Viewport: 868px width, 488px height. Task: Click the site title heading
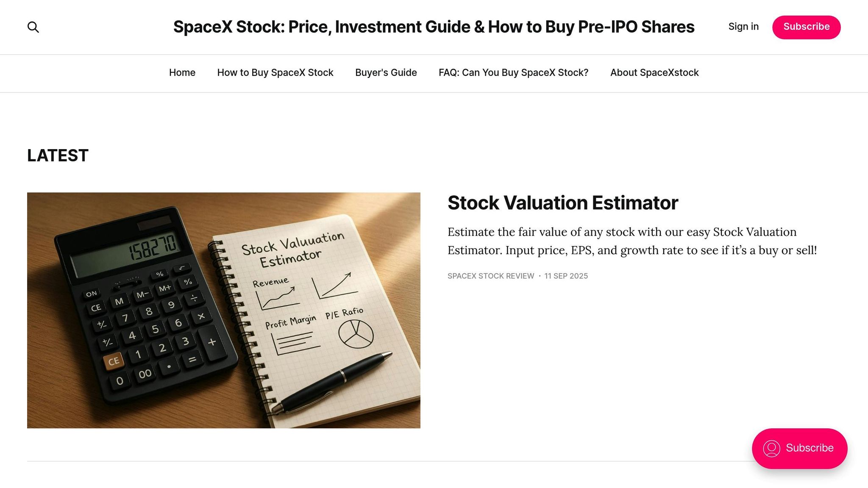(433, 26)
